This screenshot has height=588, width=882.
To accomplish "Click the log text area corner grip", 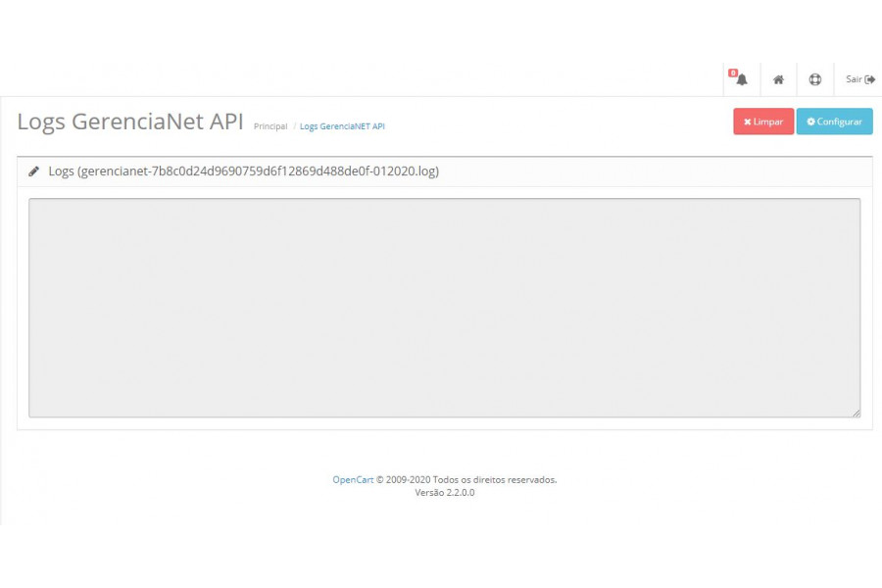I will coord(856,413).
